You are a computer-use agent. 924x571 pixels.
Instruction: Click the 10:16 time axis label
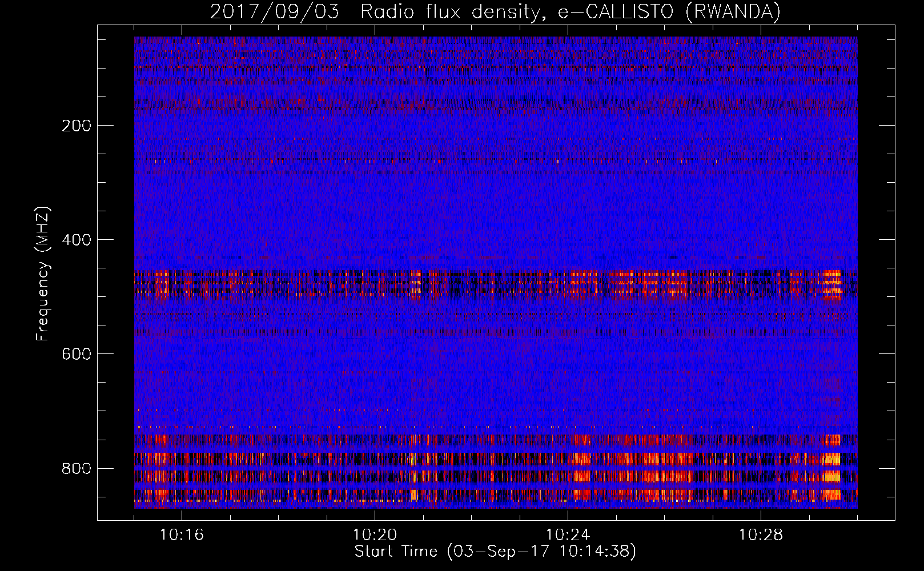click(182, 535)
